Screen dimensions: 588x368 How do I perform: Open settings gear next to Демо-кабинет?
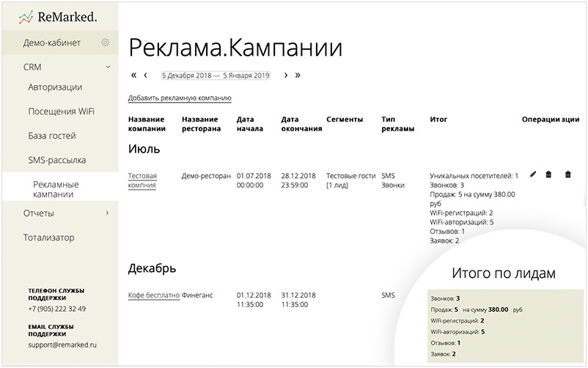(x=106, y=43)
